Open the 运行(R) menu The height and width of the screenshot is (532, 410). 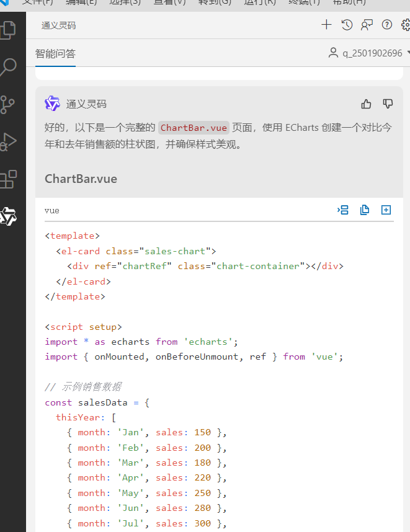click(260, 2)
